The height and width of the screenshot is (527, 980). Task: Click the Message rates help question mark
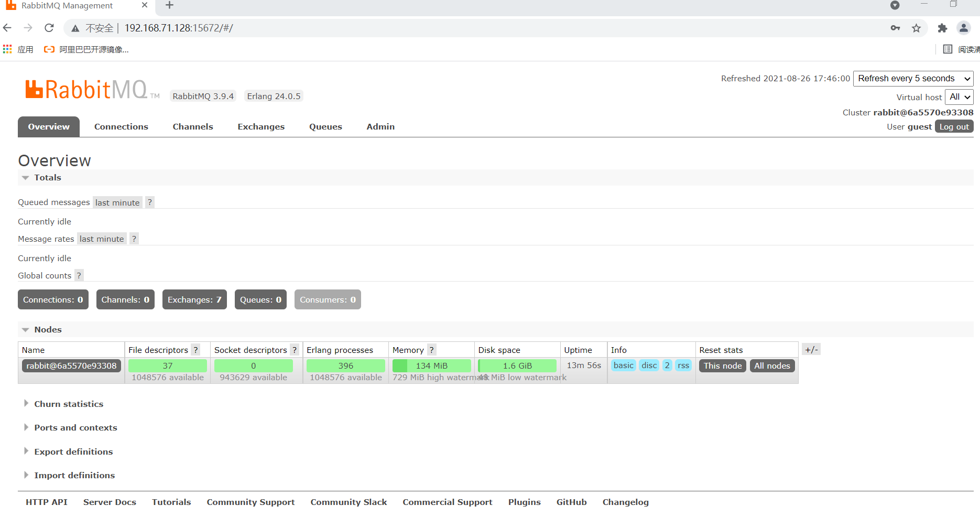click(x=134, y=239)
